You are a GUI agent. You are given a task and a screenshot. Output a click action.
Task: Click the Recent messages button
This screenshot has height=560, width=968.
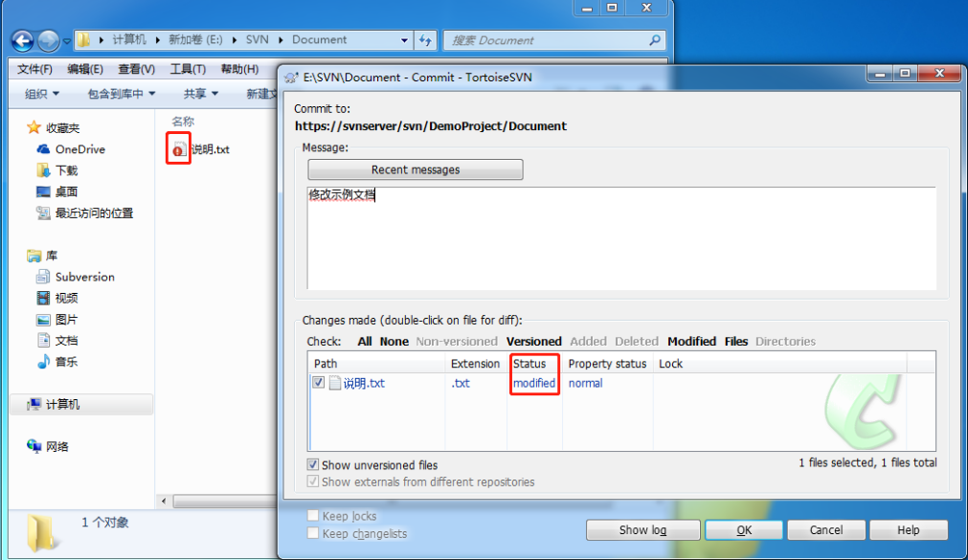coord(416,169)
